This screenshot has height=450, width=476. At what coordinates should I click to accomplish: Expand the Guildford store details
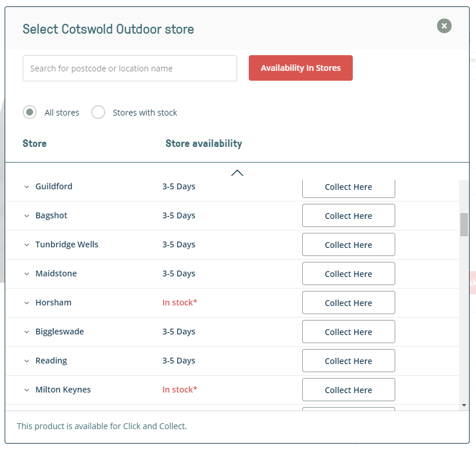pyautogui.click(x=27, y=186)
